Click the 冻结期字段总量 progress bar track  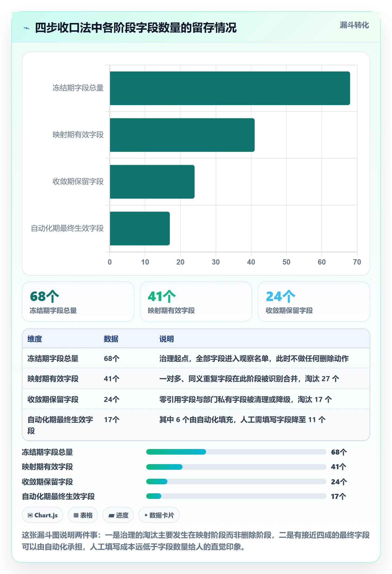(236, 452)
